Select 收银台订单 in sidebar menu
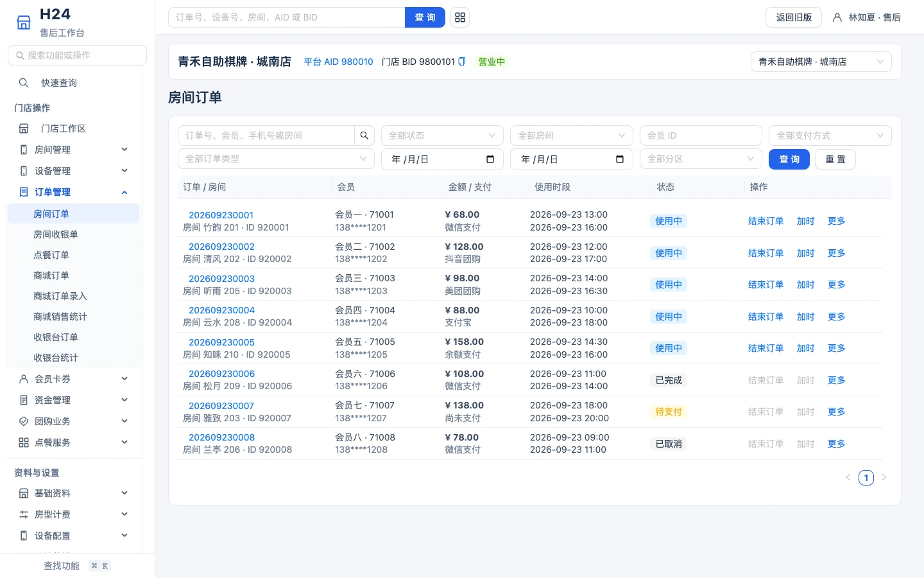 click(73, 337)
